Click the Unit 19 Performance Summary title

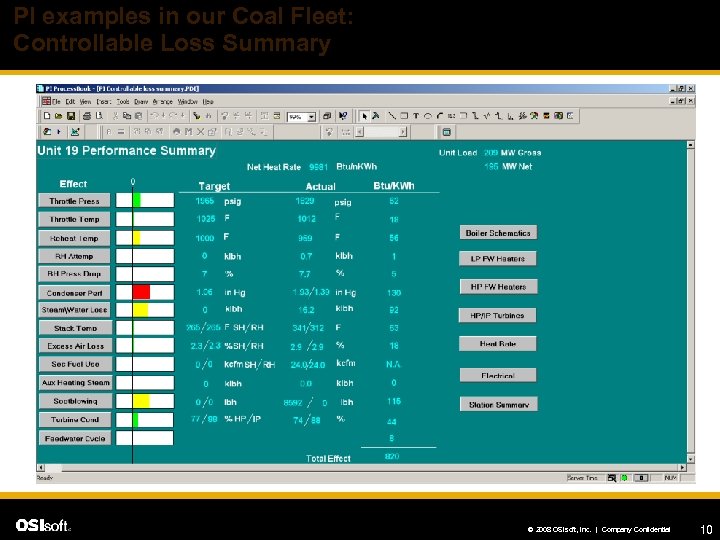126,151
